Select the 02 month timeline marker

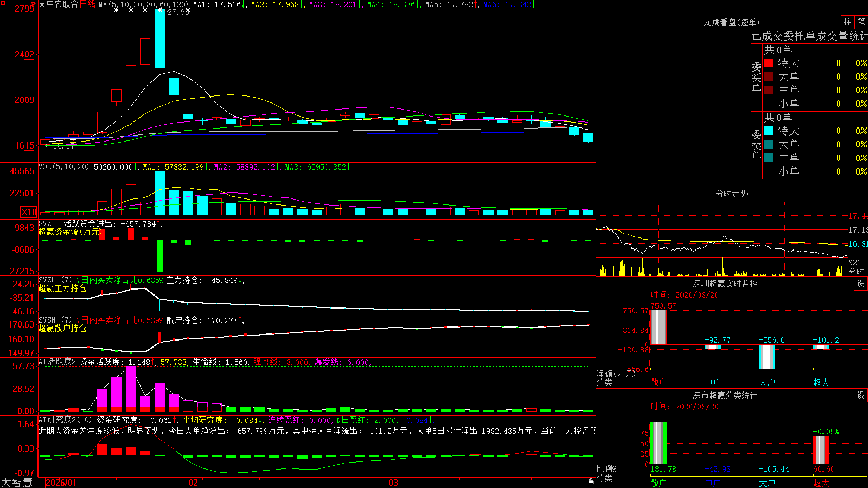[193, 483]
